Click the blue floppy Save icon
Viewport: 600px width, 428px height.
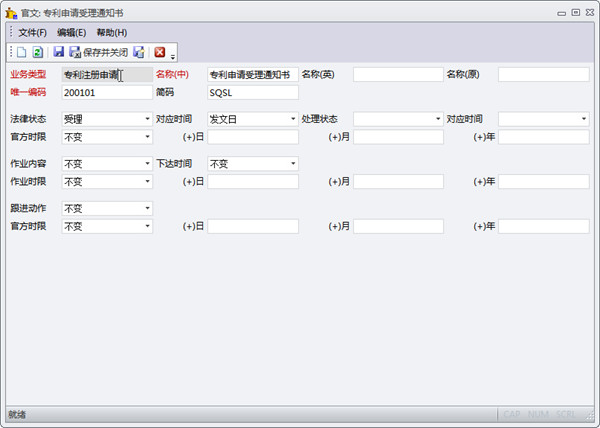(x=59, y=52)
